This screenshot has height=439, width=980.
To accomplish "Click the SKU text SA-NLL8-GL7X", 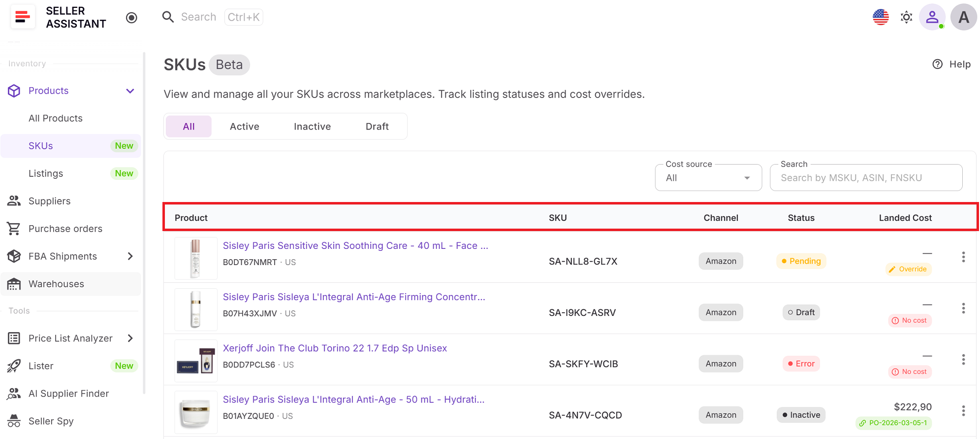I will coord(583,262).
